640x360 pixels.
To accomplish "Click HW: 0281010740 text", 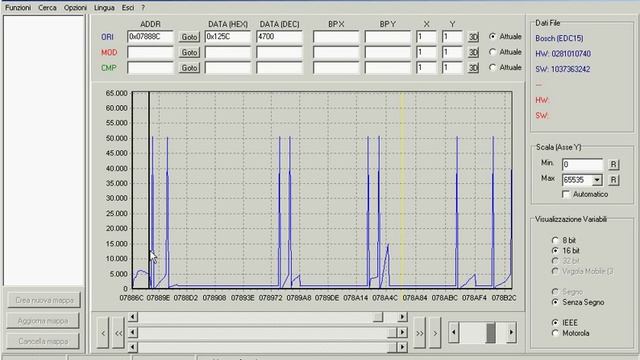I will [x=563, y=54].
